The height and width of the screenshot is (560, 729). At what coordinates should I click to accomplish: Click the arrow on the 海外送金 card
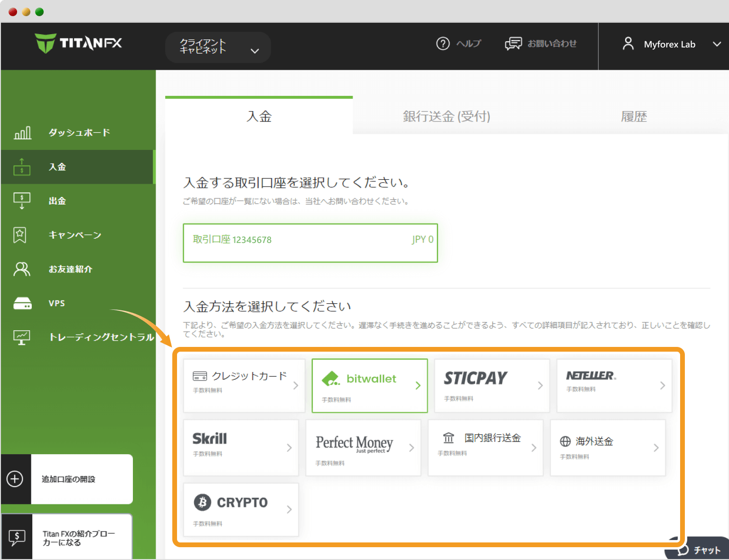tap(656, 448)
